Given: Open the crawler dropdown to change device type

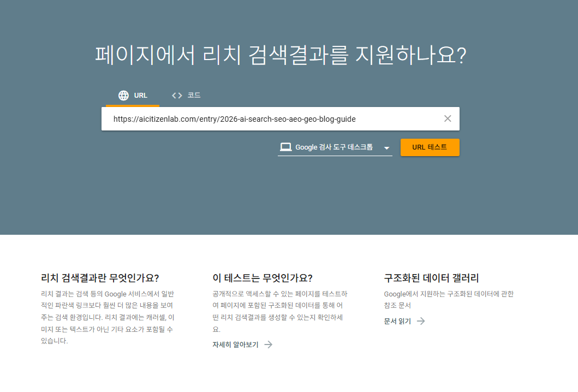Looking at the screenshot, I should (x=334, y=147).
